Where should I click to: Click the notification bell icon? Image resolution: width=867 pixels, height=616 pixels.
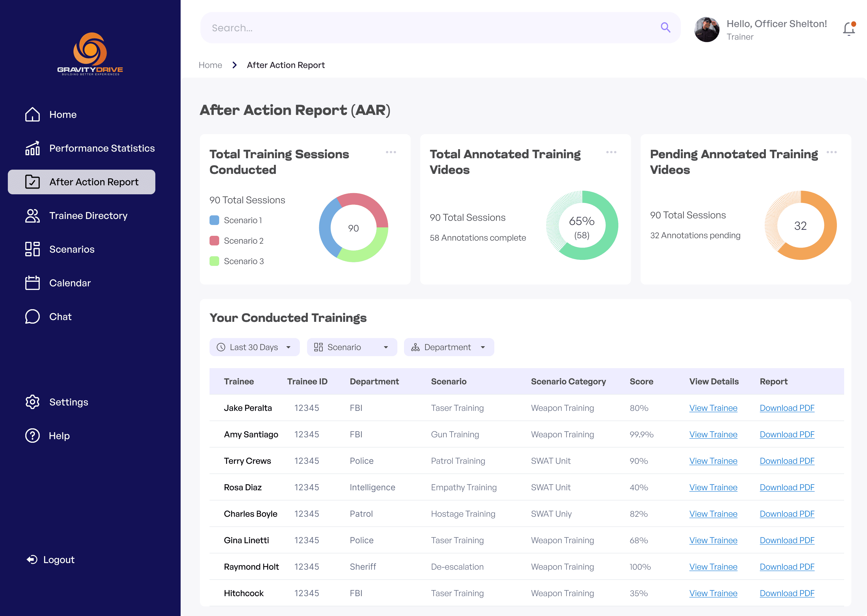pos(849,29)
